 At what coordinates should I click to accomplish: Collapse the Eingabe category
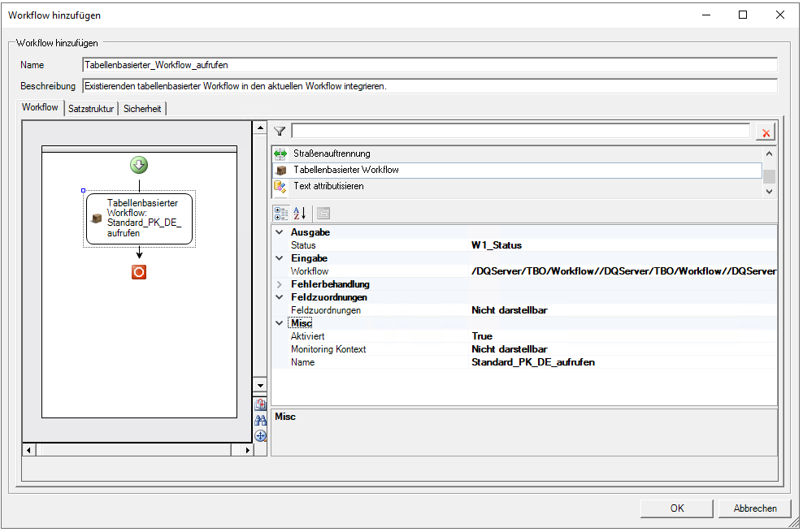(x=279, y=257)
